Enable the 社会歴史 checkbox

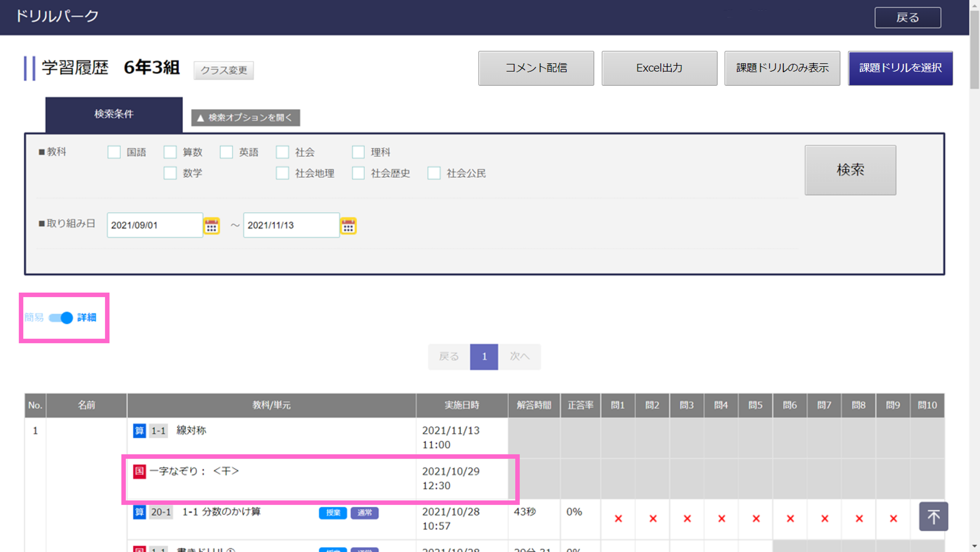click(358, 173)
